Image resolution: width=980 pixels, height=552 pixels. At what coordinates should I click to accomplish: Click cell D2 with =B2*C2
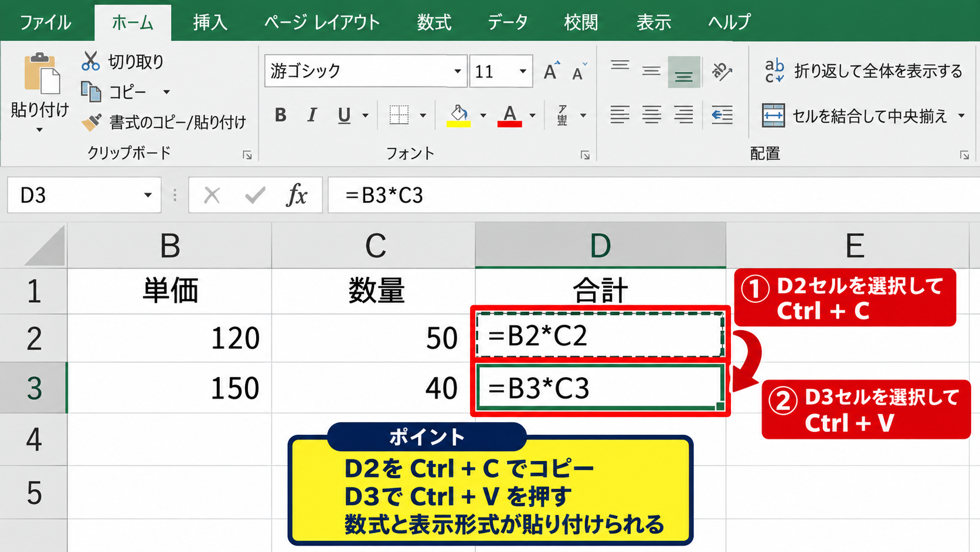point(601,336)
